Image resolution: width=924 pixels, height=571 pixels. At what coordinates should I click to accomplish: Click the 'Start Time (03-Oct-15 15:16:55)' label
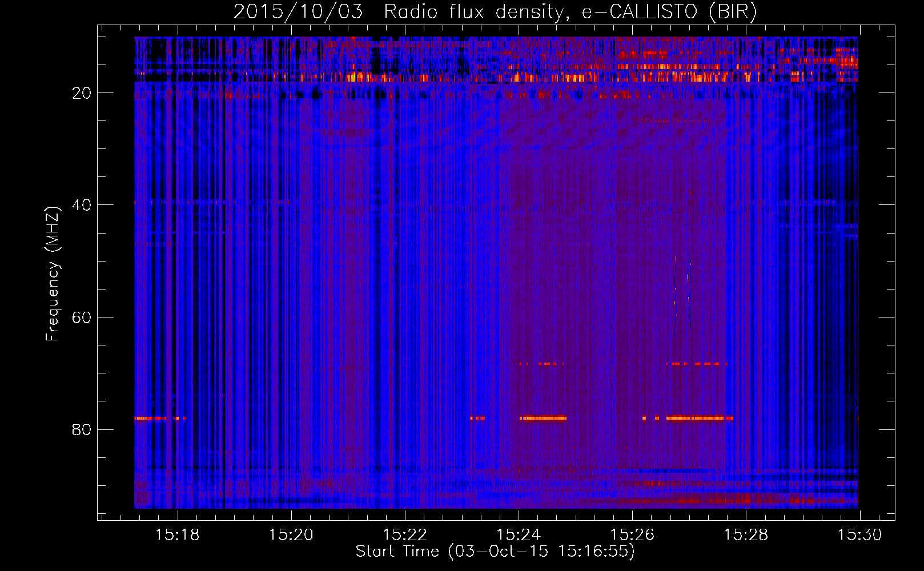[495, 552]
